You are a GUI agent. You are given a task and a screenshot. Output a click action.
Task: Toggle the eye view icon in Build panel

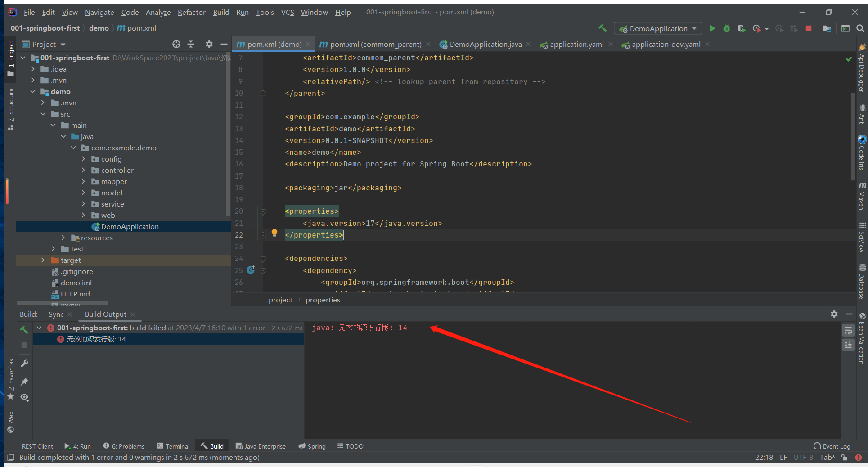(x=24, y=397)
